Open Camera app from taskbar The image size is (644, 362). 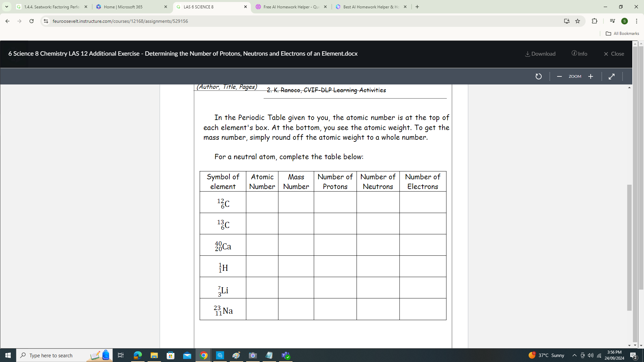point(253,355)
